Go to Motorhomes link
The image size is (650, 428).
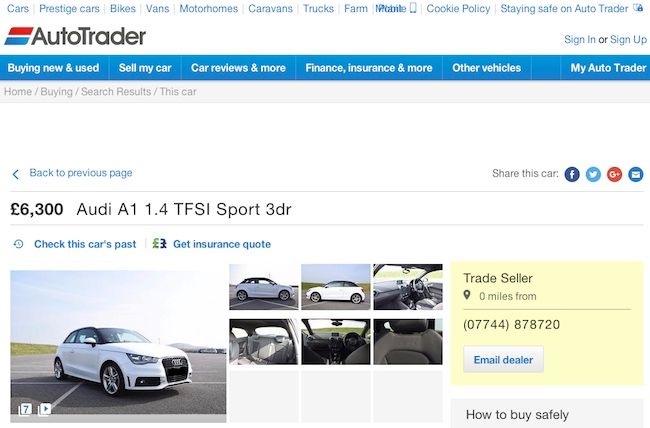[209, 8]
